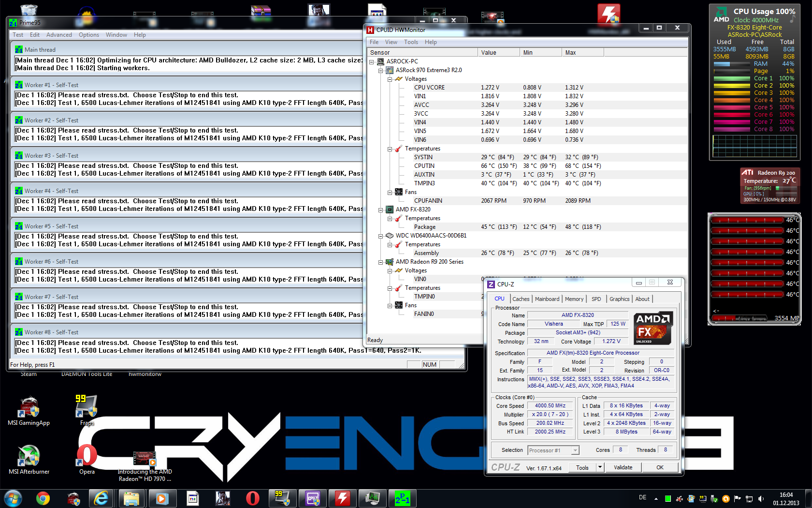Collapse Voltages under ASRock 970 Extreme3
812x508 pixels.
[390, 79]
